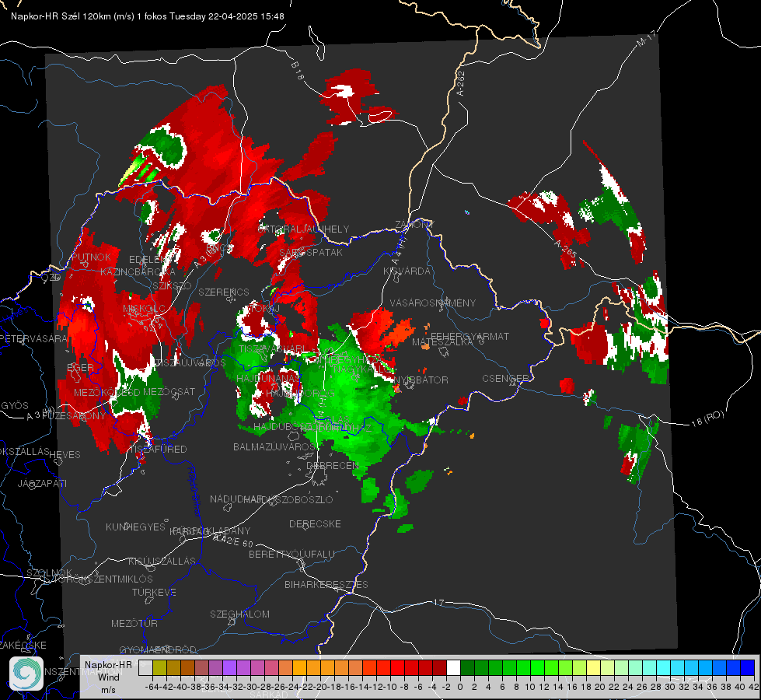Click the KUNHEGYES town label
The width and height of the screenshot is (761, 700).
point(135,527)
